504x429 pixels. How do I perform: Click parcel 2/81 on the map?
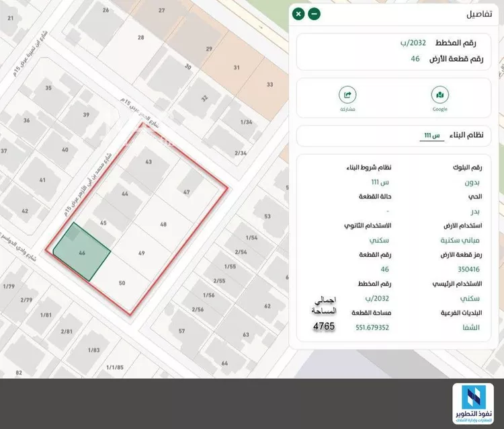tap(67, 331)
